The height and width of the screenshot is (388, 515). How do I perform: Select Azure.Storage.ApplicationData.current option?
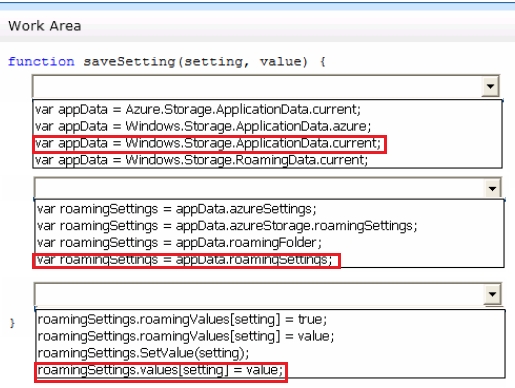(198, 109)
